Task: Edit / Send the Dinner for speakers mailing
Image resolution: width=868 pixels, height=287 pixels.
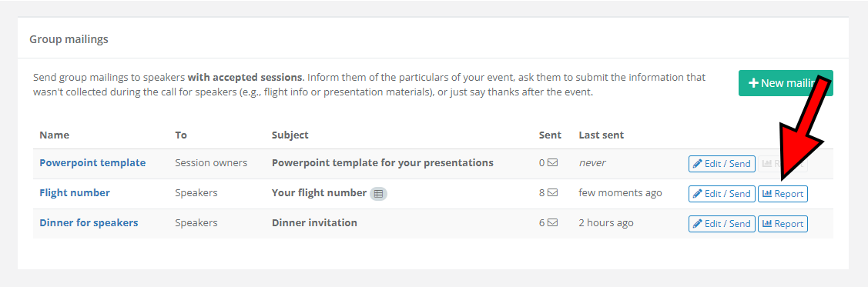Action: pos(722,223)
